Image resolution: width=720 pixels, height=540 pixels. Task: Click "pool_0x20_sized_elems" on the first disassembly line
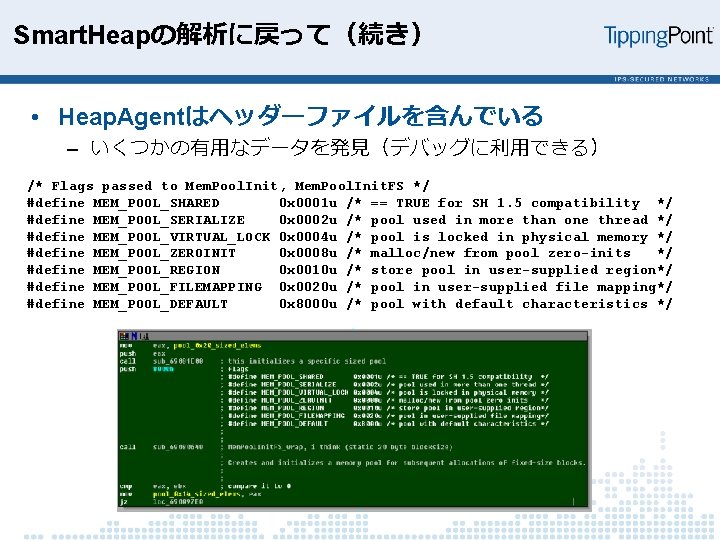click(217, 345)
